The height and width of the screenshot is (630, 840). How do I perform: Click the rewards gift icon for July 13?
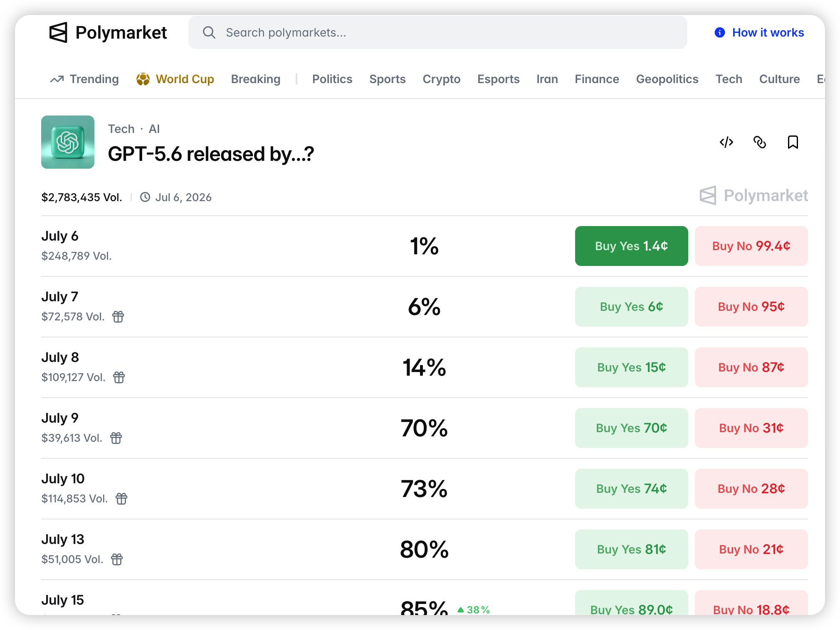tap(117, 559)
